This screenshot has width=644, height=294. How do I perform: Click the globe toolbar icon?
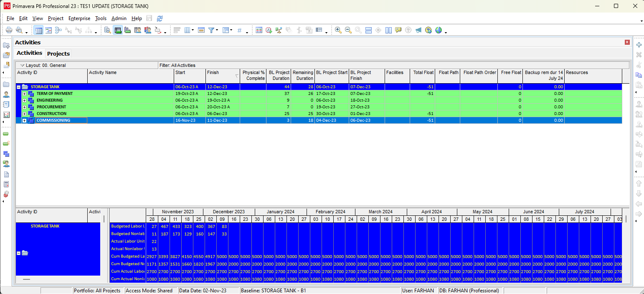click(x=438, y=30)
